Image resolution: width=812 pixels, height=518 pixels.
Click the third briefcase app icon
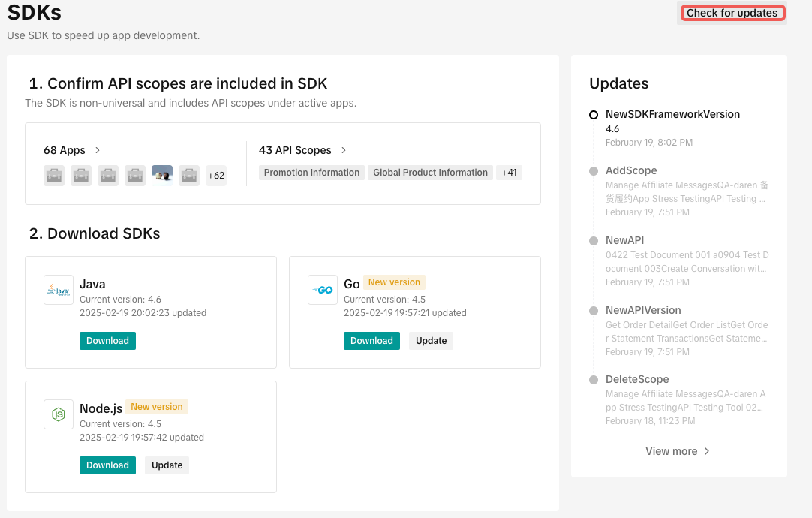point(108,176)
